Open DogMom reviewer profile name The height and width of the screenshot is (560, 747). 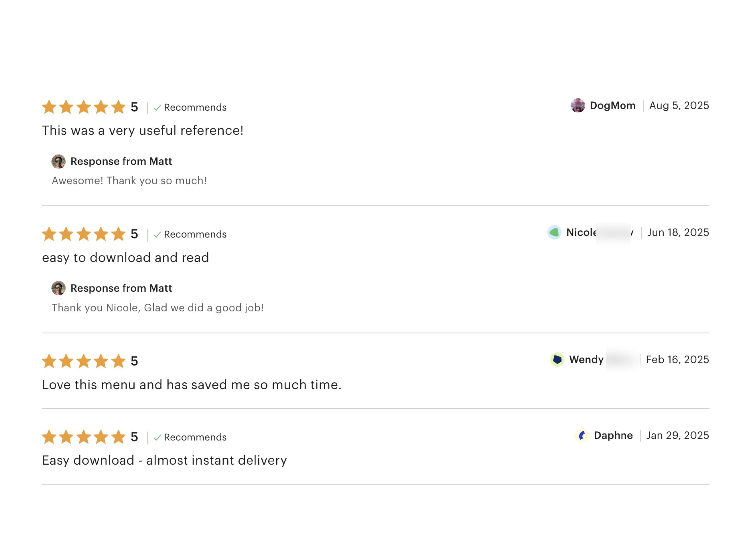point(612,105)
